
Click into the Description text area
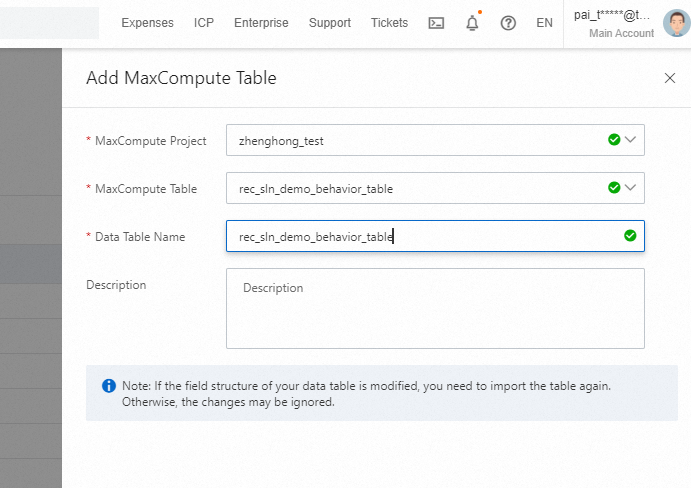pyautogui.click(x=435, y=308)
